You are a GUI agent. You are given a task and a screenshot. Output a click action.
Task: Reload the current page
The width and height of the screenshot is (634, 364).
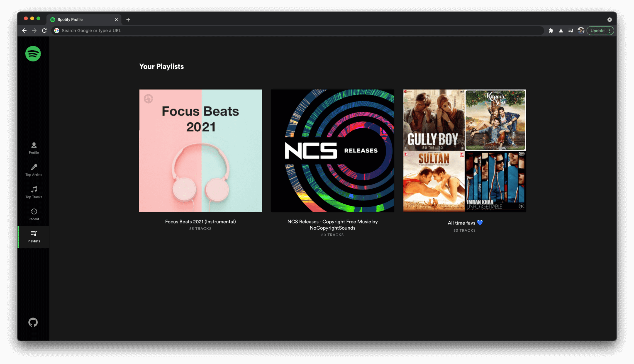click(44, 31)
